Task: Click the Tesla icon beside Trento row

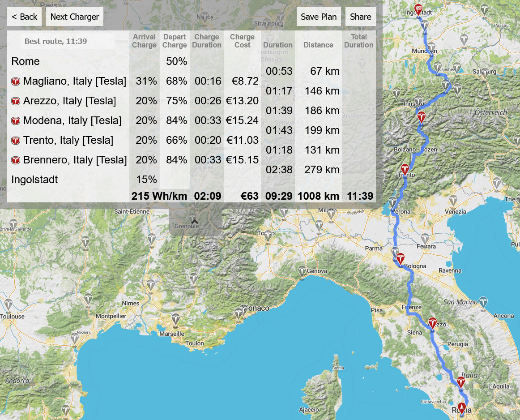Action: coord(16,140)
